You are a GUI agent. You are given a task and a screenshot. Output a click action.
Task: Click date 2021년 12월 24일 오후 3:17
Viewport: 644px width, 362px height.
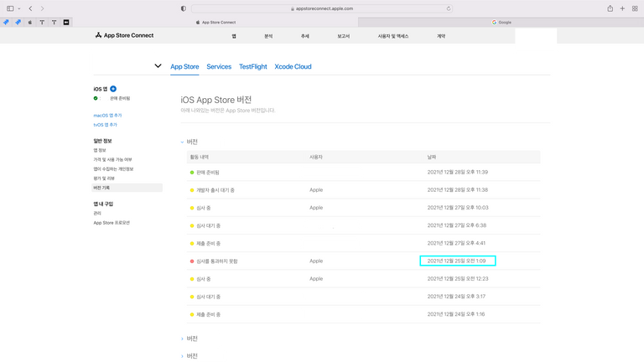point(456,297)
